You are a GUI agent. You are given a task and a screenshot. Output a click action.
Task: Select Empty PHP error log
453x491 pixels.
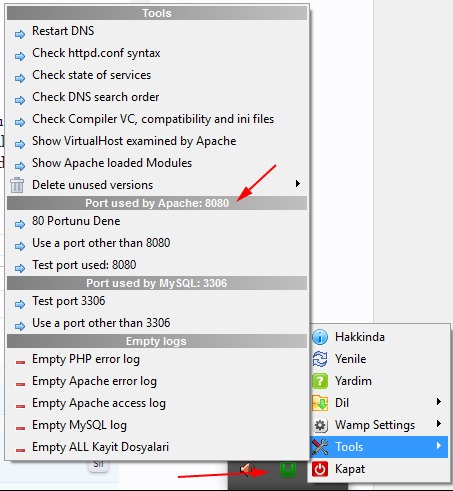tap(157, 359)
